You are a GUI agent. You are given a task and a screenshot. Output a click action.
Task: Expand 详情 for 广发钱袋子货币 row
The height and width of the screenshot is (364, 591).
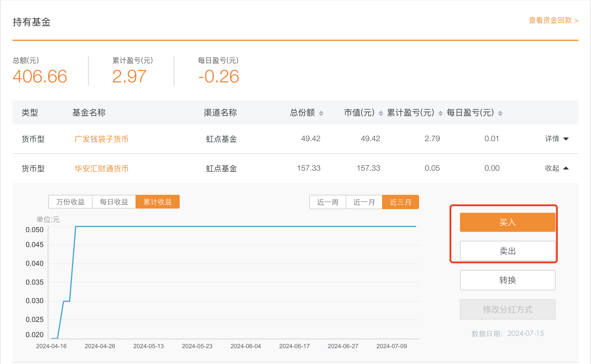tap(557, 139)
